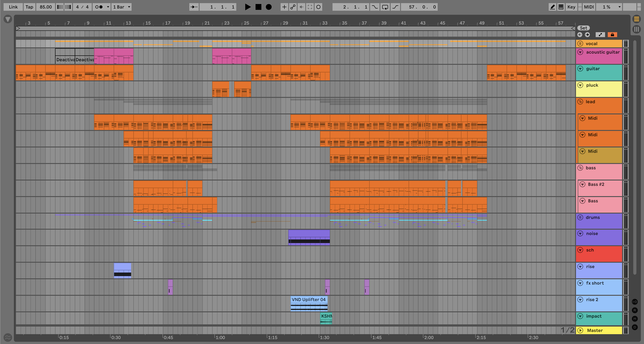Click the Set locator button
This screenshot has height=344, width=644.
tap(583, 28)
